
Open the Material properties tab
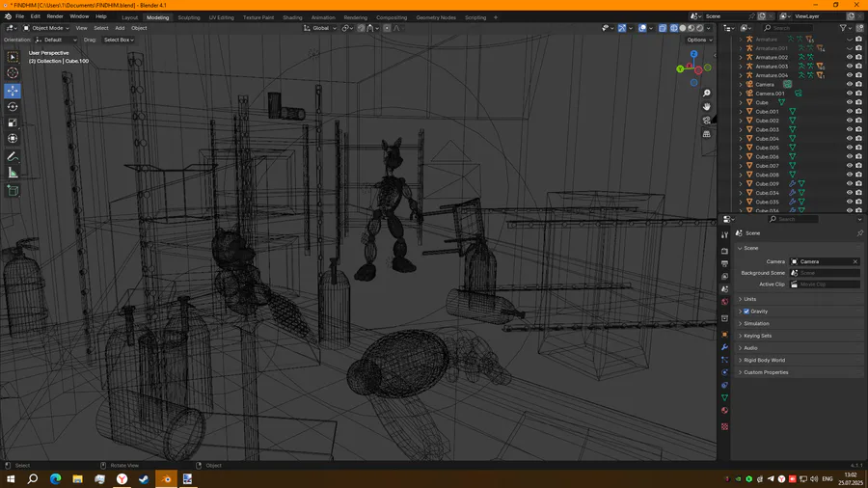(724, 411)
